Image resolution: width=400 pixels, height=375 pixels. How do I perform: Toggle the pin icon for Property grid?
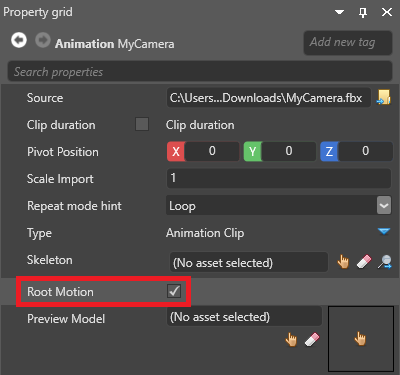[x=363, y=12]
